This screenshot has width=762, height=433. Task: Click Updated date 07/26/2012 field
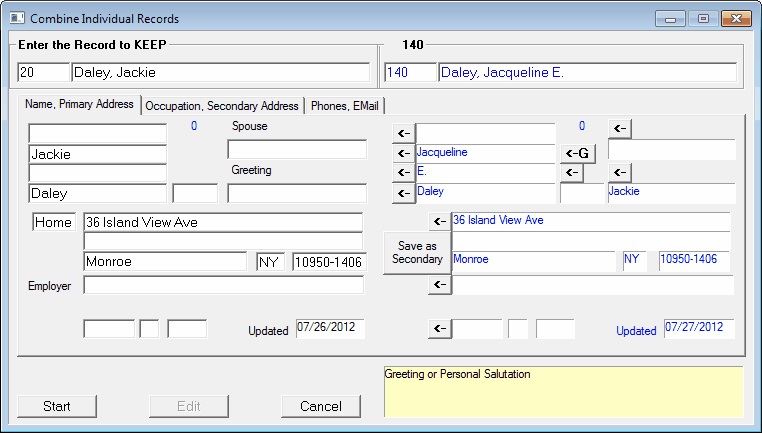330,329
